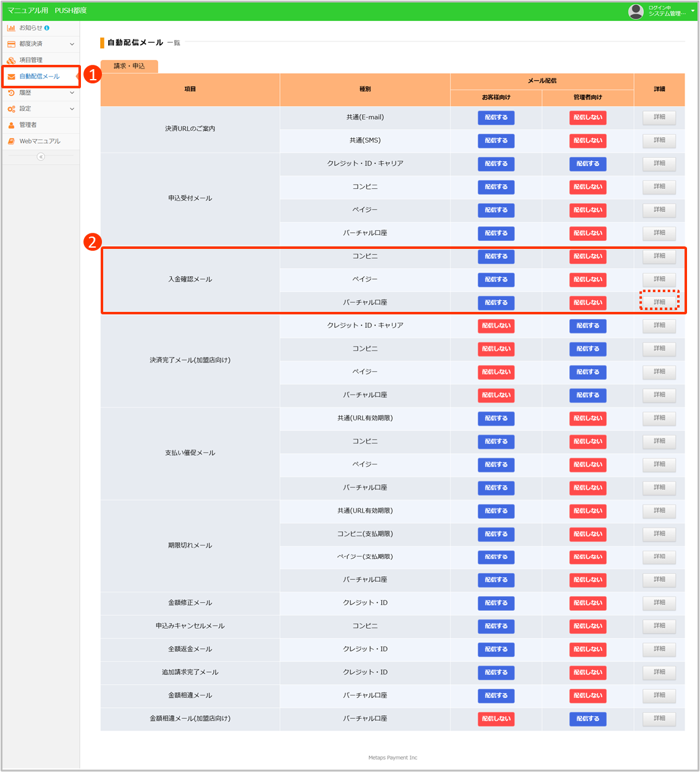The width and height of the screenshot is (700, 772).
Task: Click the 管理者 person icon
Action: click(11, 125)
